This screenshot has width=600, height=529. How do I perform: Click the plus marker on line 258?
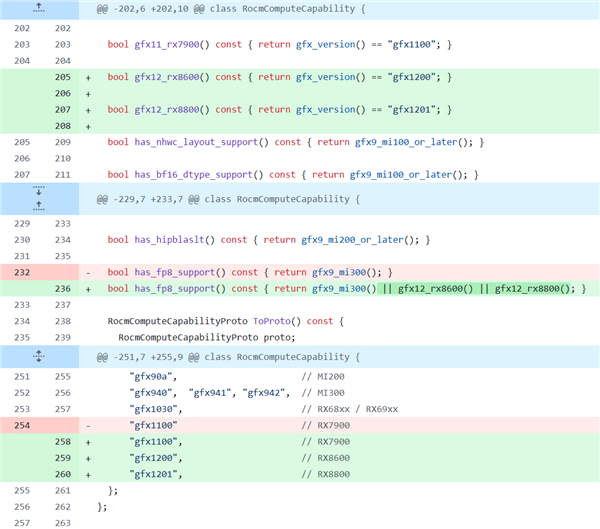click(88, 442)
